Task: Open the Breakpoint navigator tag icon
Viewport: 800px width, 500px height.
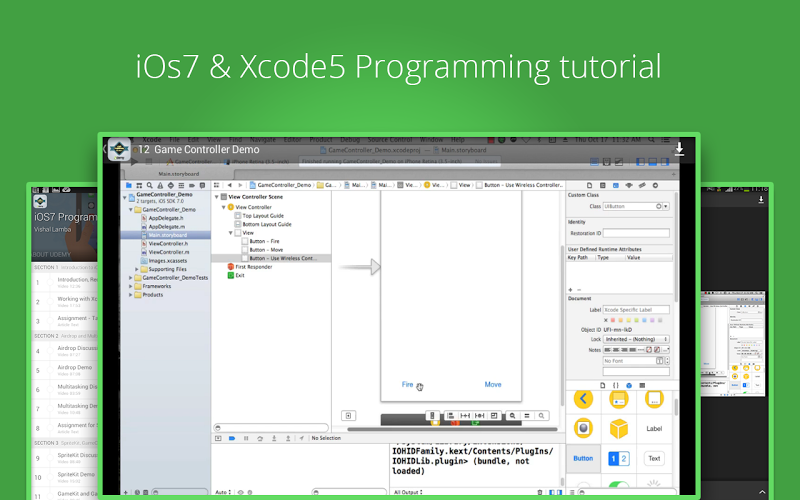Action: [192, 185]
